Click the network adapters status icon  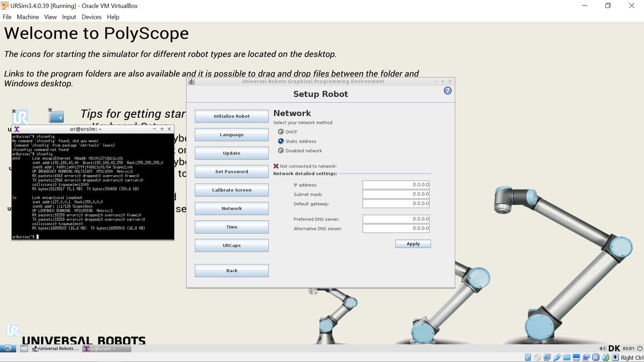(x=546, y=357)
